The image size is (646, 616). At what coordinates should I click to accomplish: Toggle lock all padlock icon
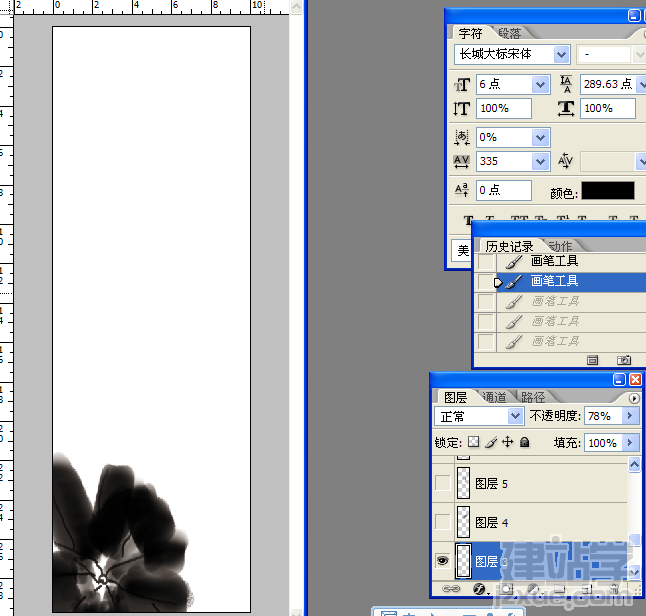[x=524, y=442]
